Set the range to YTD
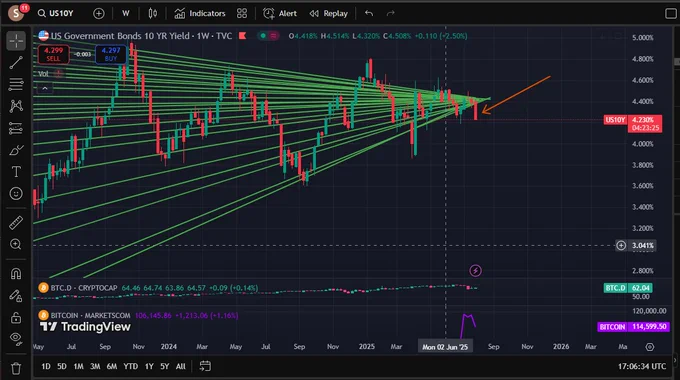The image size is (680, 380). [131, 367]
